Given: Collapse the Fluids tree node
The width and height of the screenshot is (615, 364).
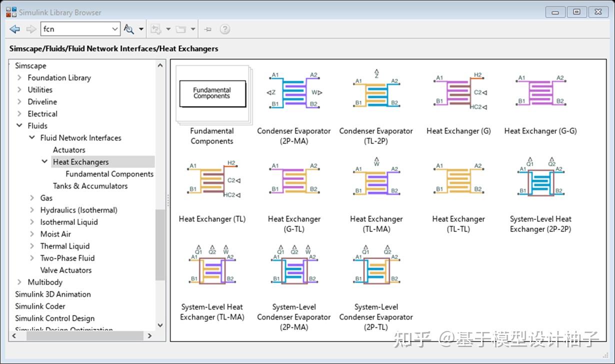Looking at the screenshot, I should pyautogui.click(x=19, y=125).
